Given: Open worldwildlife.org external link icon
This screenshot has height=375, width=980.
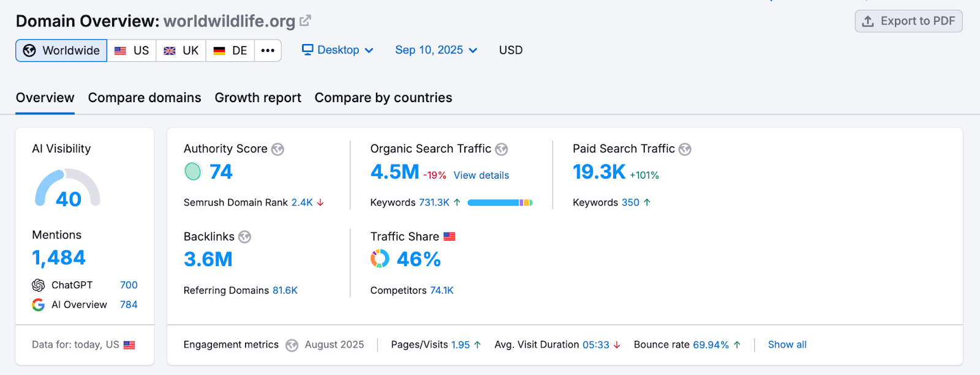Looking at the screenshot, I should coord(305,21).
